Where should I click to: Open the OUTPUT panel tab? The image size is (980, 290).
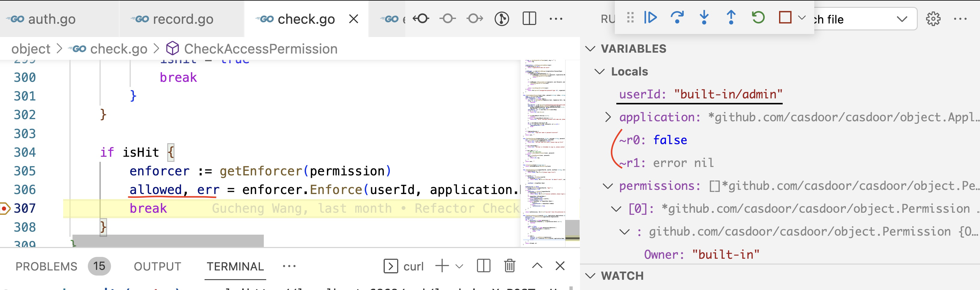[158, 267]
